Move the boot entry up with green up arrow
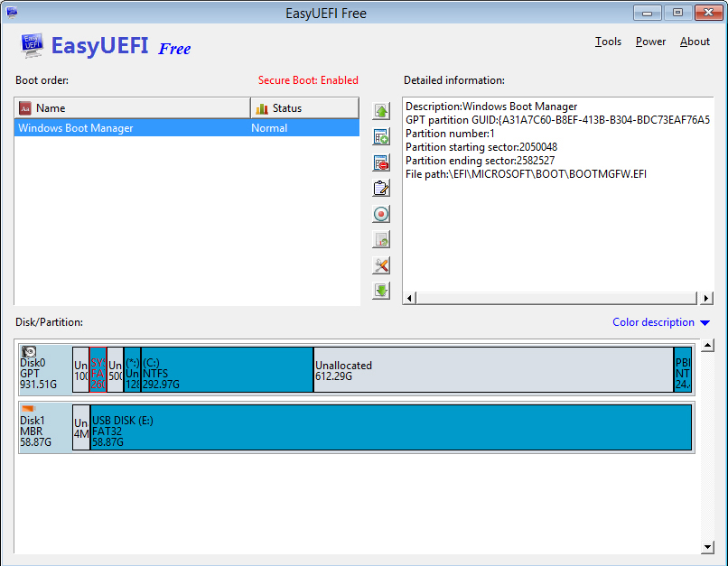The width and height of the screenshot is (728, 566). pos(381,111)
